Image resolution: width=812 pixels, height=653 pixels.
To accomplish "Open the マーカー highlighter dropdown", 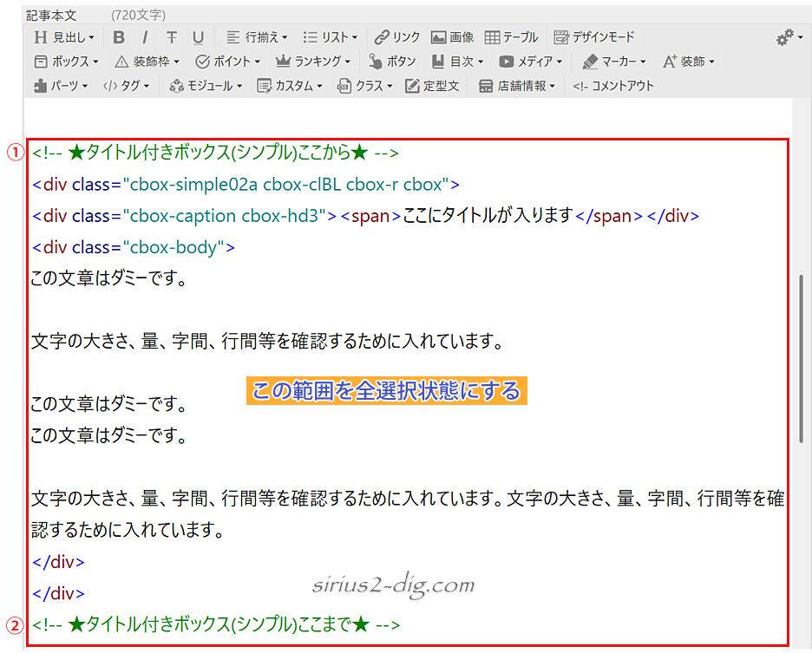I will click(614, 62).
